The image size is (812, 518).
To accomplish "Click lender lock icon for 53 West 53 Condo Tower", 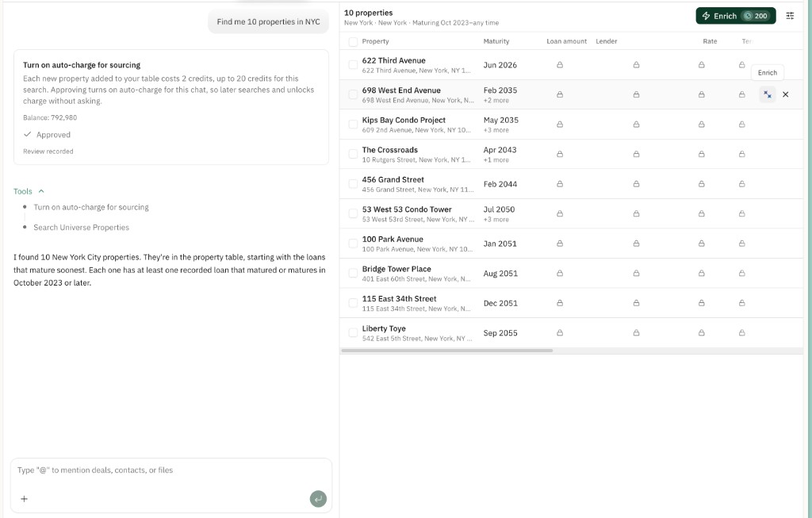I will point(636,213).
